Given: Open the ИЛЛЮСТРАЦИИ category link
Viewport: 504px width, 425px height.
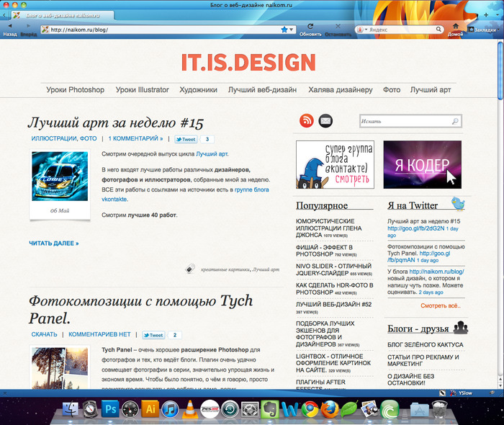Looking at the screenshot, I should 54,138.
